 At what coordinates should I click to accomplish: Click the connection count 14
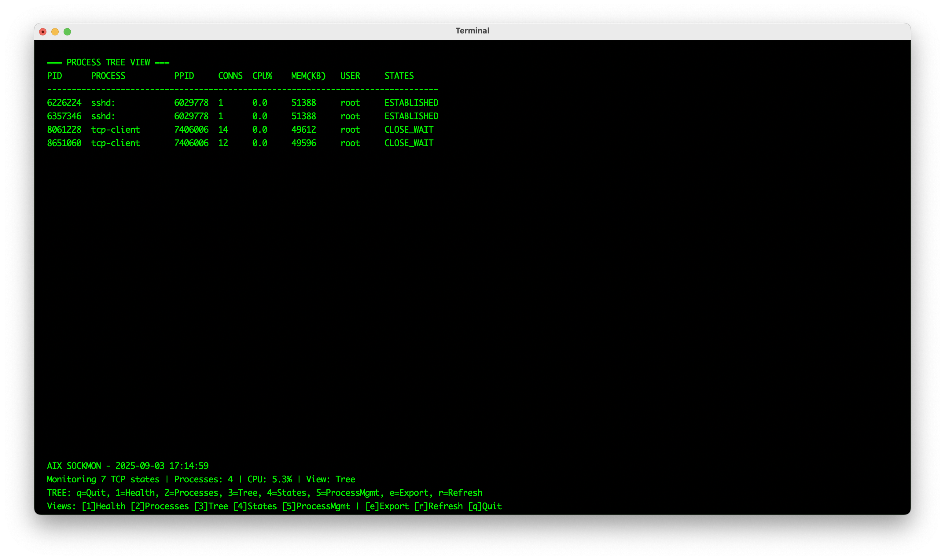pyautogui.click(x=223, y=130)
